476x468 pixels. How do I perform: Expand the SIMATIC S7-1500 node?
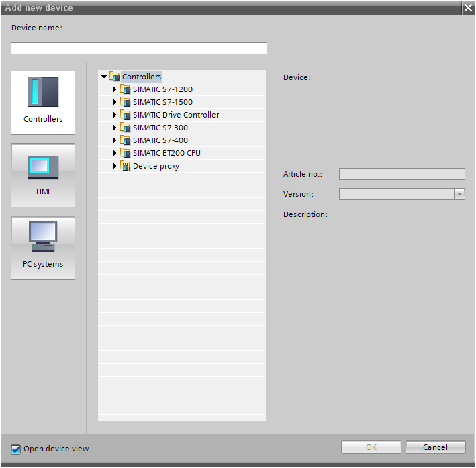coord(115,102)
